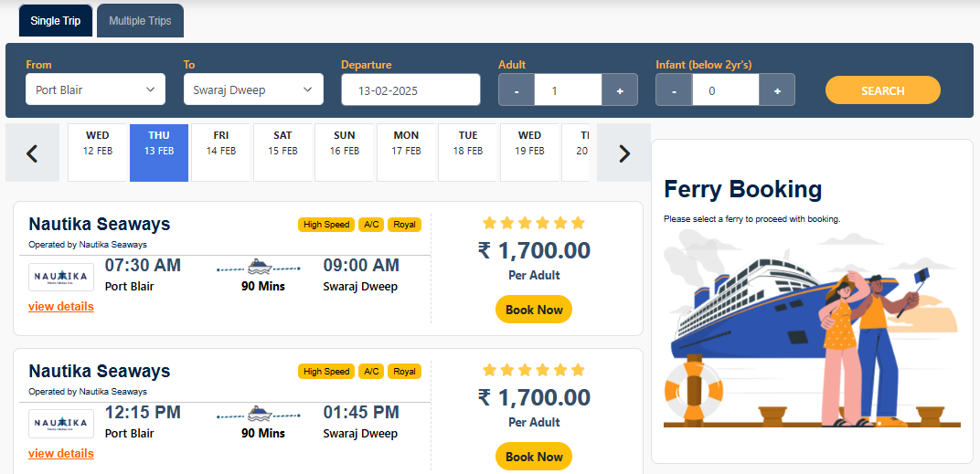Viewport: 980px width, 474px height.
Task: Click the next dates right arrow
Action: click(x=624, y=153)
